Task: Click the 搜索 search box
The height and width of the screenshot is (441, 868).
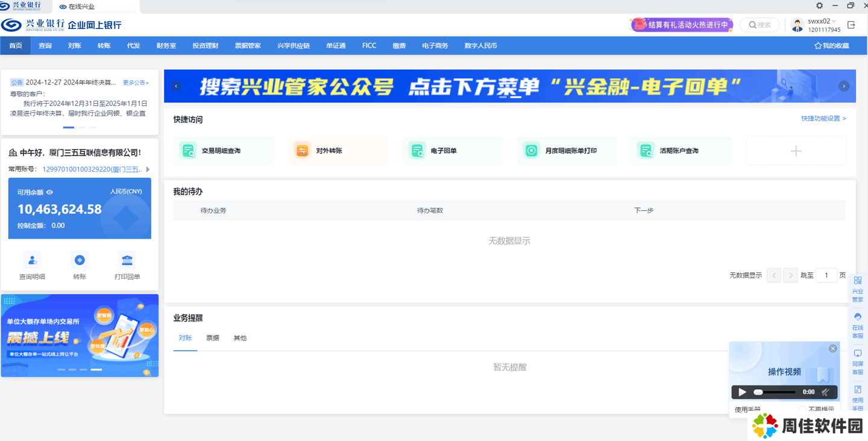Action: [x=759, y=25]
